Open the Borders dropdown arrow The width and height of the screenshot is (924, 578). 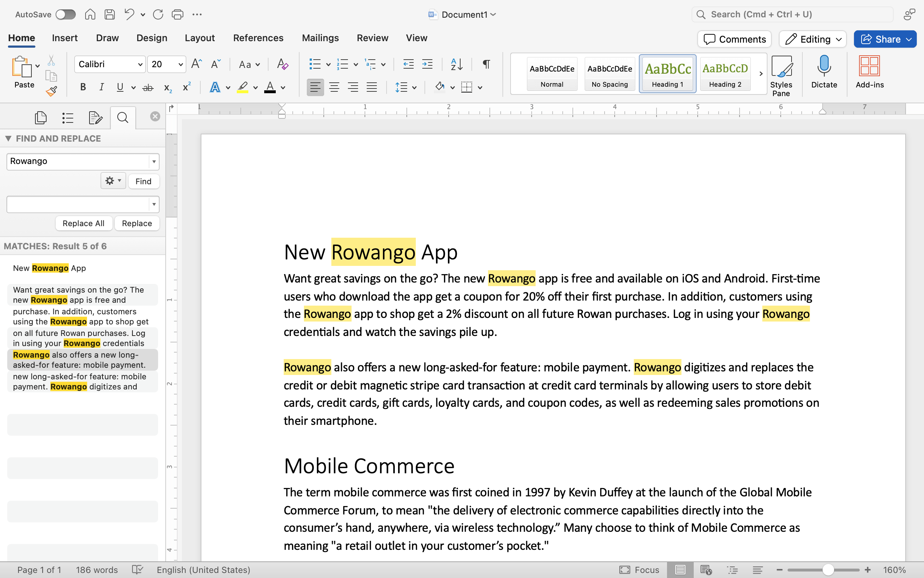pos(480,87)
